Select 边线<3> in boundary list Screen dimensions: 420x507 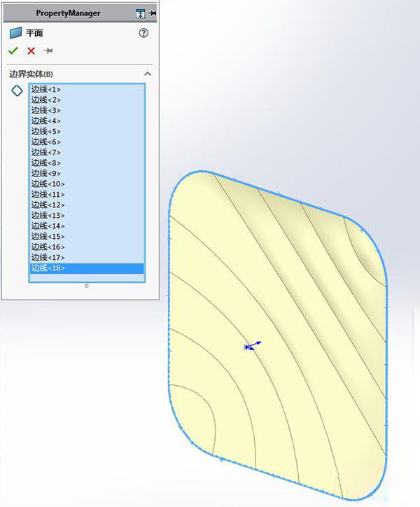coord(87,110)
